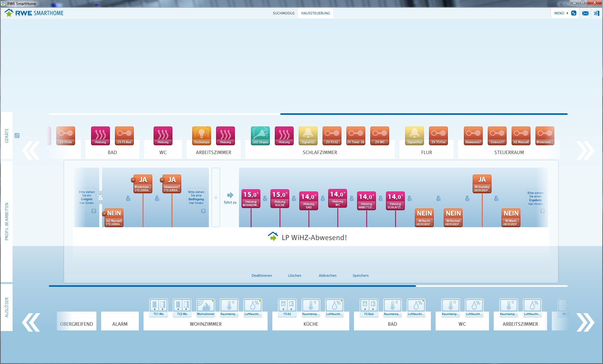Click the equals operator on HZ Manuell condition
The height and width of the screenshot is (364, 603).
click(x=104, y=214)
